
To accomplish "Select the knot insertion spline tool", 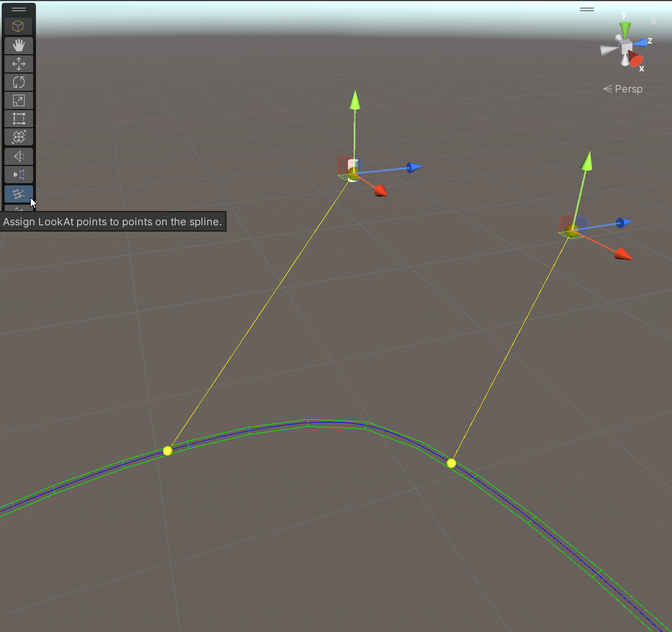I will [19, 175].
